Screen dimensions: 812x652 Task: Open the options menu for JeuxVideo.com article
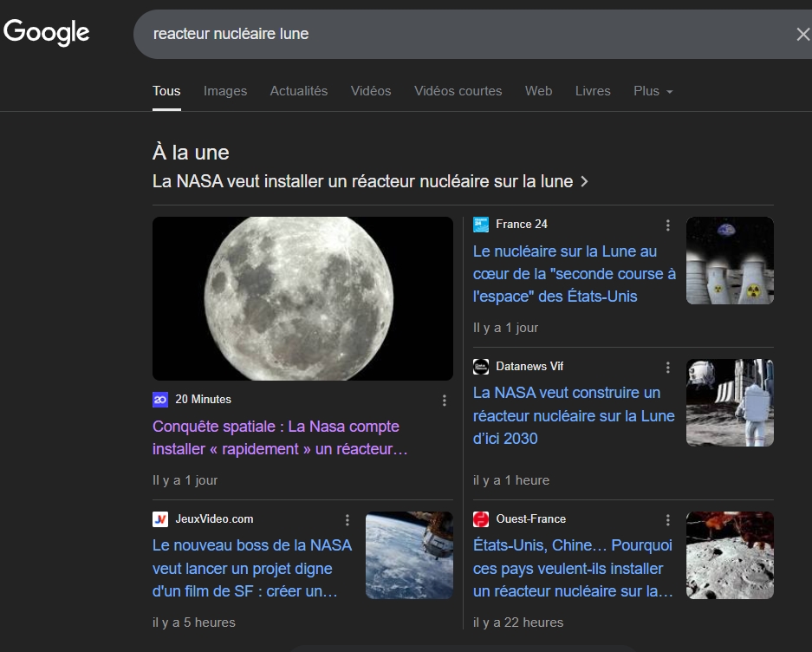tap(348, 520)
